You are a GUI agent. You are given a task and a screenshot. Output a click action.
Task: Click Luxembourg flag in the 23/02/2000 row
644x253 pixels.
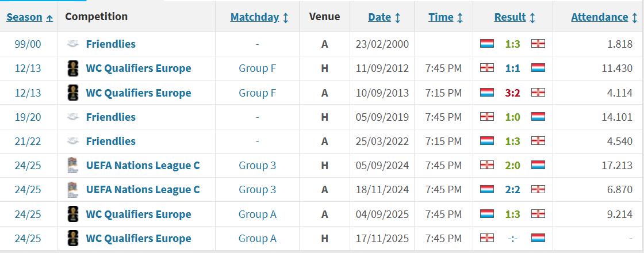coord(486,44)
